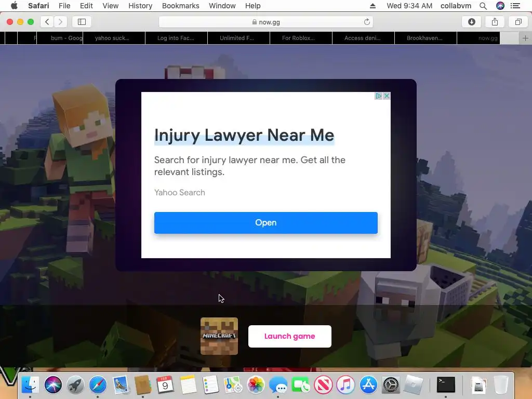Open the History menu
This screenshot has width=532, height=399.
coord(140,6)
